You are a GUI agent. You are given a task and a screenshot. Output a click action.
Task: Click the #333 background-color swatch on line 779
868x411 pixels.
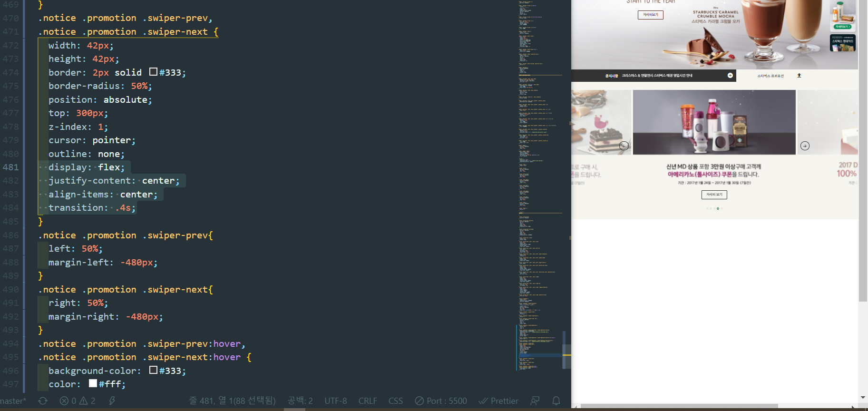[153, 370]
